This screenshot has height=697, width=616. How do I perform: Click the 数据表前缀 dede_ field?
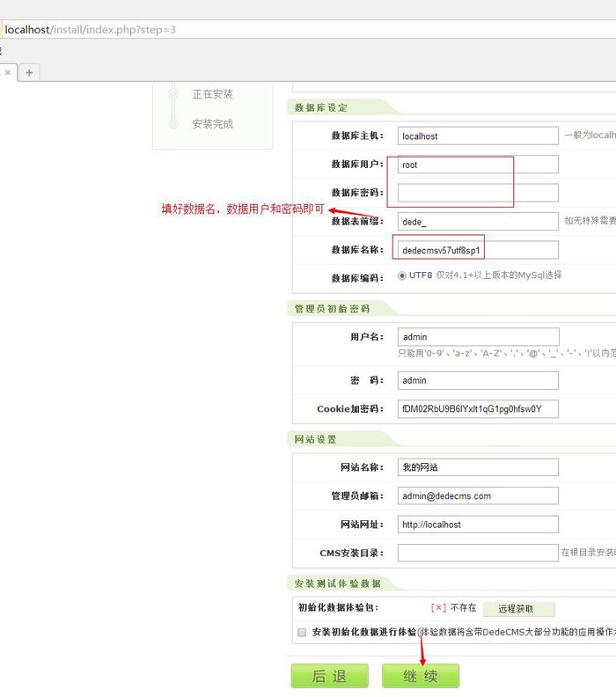[x=478, y=222]
